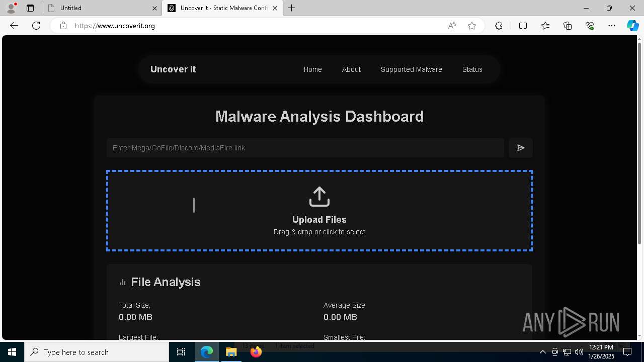
Task: Click the File Analysis bar chart icon
Action: [x=123, y=283]
